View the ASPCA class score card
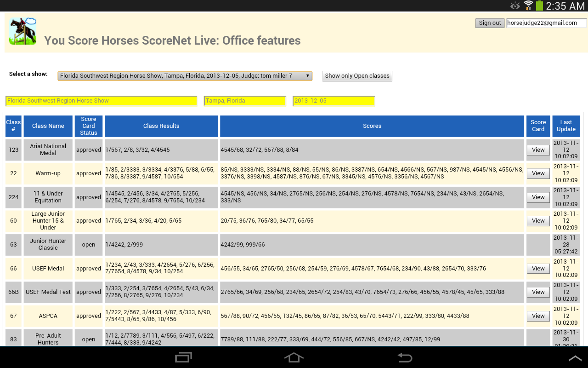Screen dimensions: 588x368 coord(538,316)
